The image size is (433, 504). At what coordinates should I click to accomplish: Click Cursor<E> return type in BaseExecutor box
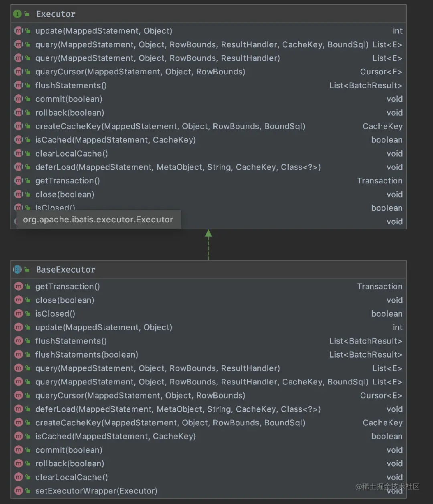pyautogui.click(x=381, y=396)
